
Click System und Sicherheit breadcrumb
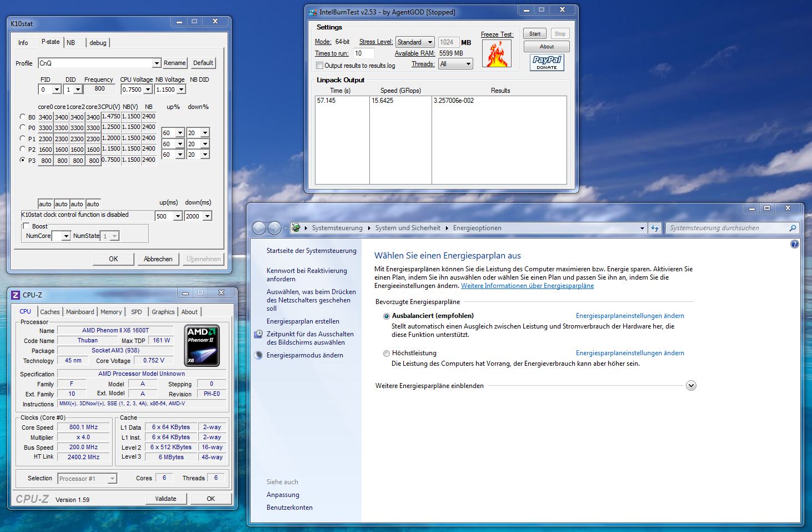[x=408, y=228]
